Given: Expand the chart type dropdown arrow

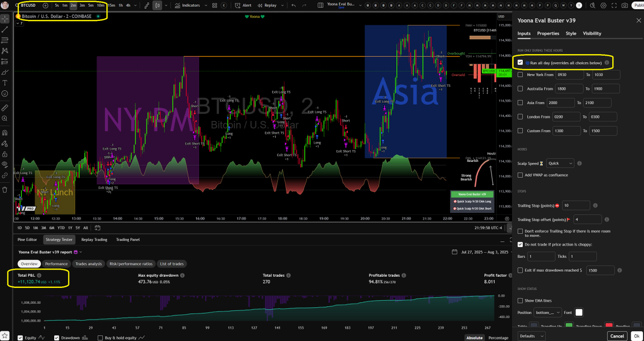Looking at the screenshot, I should coord(165,5).
